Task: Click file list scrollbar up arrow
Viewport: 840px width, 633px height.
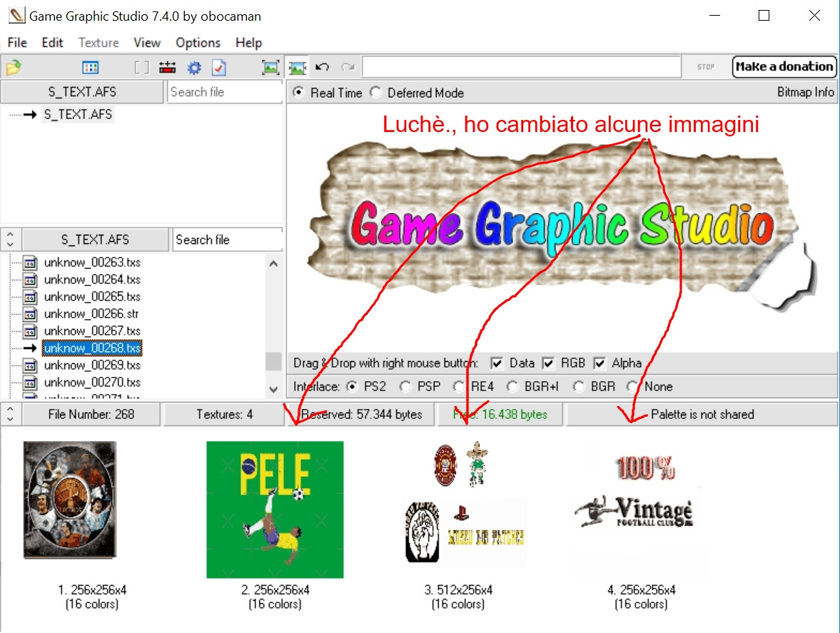Action: (273, 263)
